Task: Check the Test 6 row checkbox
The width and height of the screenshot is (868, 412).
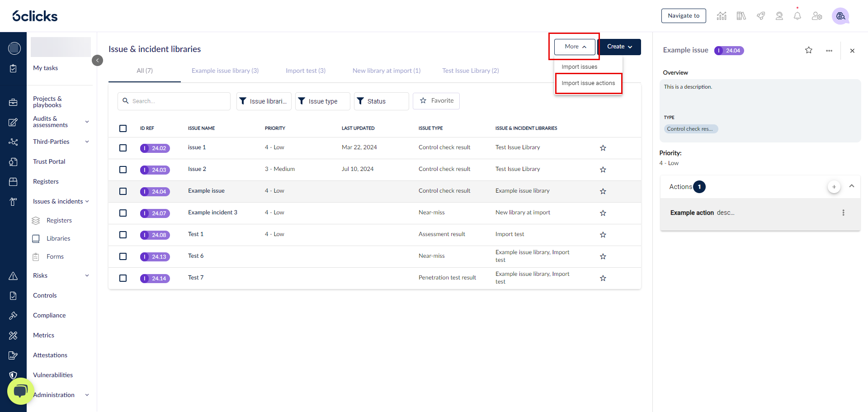Action: click(123, 256)
